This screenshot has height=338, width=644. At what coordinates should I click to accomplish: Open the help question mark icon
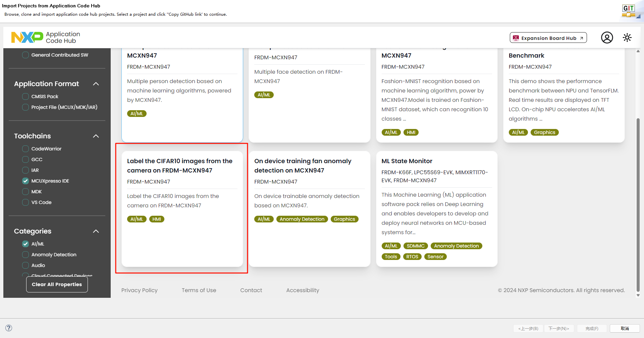pos(9,328)
